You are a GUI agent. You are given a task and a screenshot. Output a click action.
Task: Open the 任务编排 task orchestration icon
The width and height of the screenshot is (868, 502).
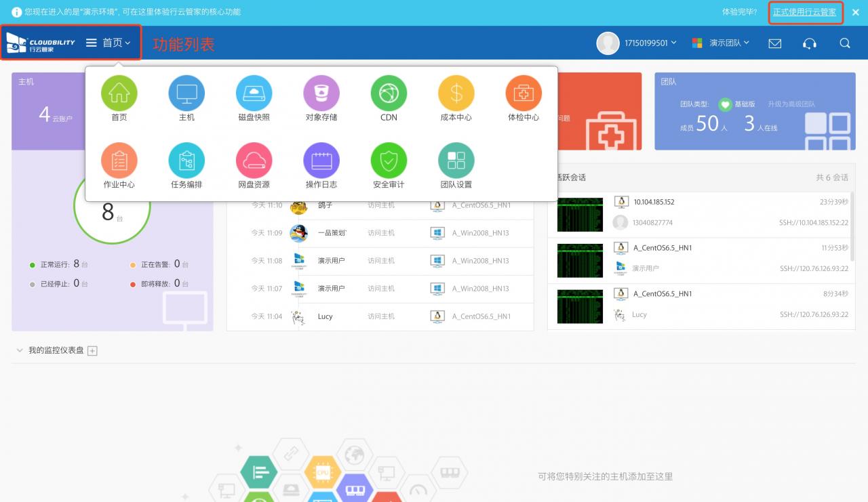tap(186, 161)
